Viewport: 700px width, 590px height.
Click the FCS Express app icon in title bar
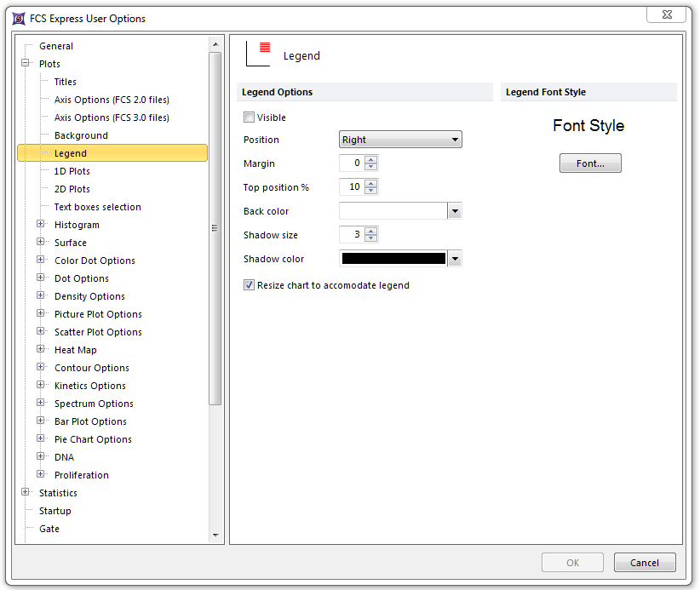tap(19, 18)
